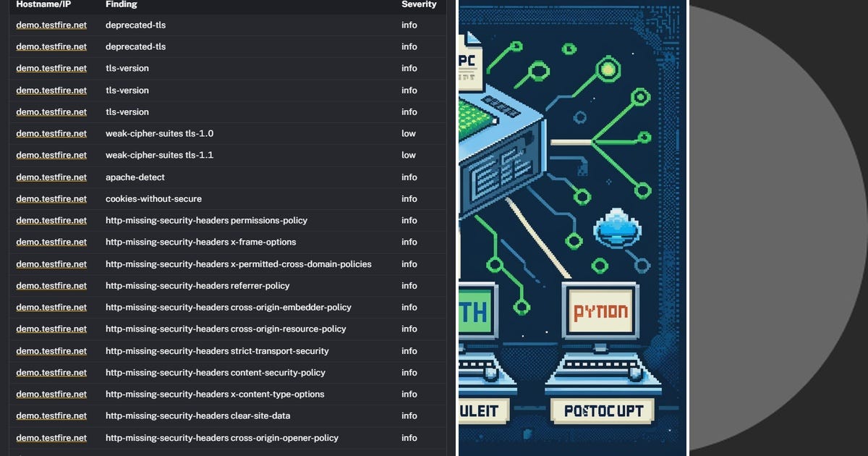Select 'http-missing-security-headers x-frame-options' finding

[201, 242]
